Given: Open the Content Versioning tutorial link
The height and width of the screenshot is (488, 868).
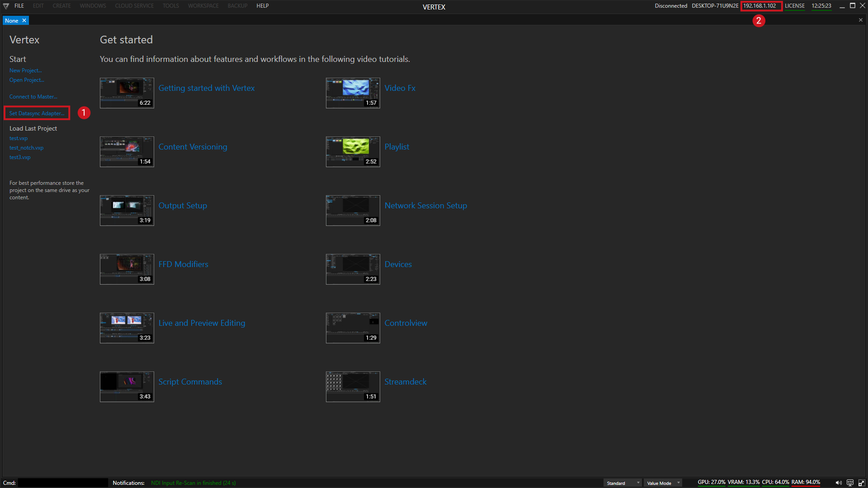Looking at the screenshot, I should coord(193,147).
